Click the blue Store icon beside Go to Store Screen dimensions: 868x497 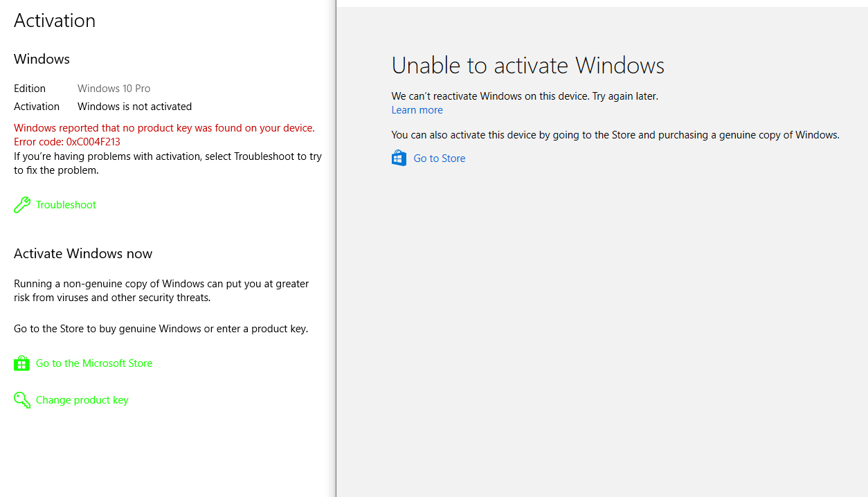tap(399, 159)
